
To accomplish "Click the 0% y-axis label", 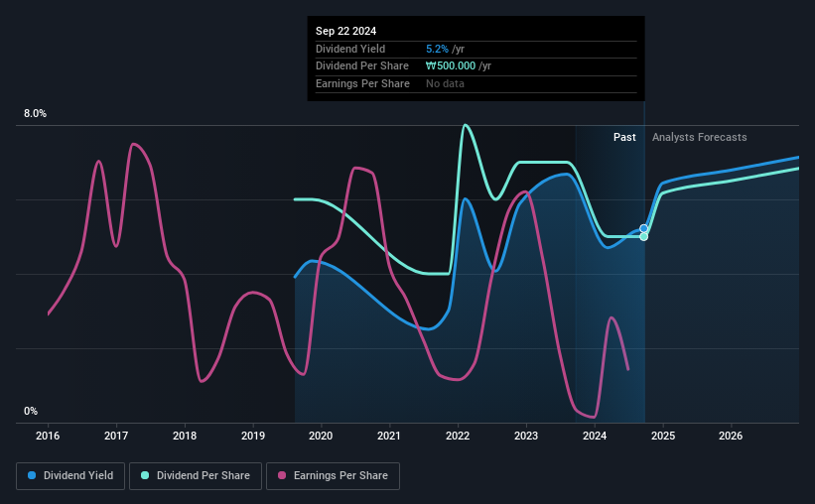I will coord(31,411).
